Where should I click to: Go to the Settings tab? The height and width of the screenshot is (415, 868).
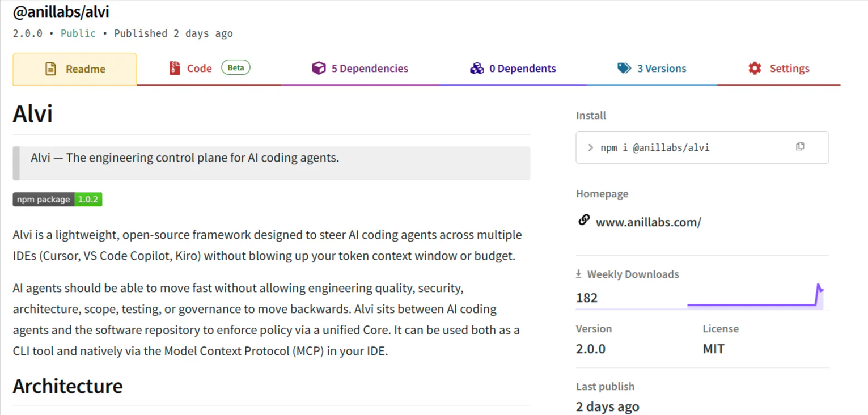[779, 69]
